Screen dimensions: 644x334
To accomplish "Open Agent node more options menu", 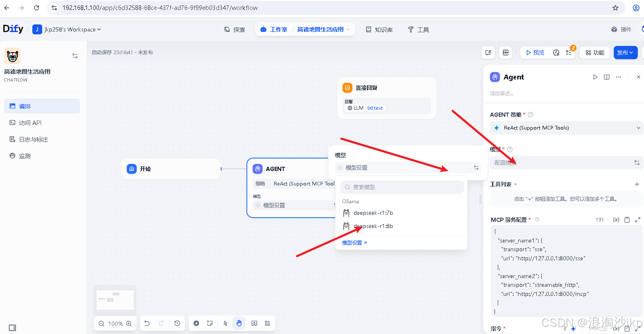I will pyautogui.click(x=618, y=77).
